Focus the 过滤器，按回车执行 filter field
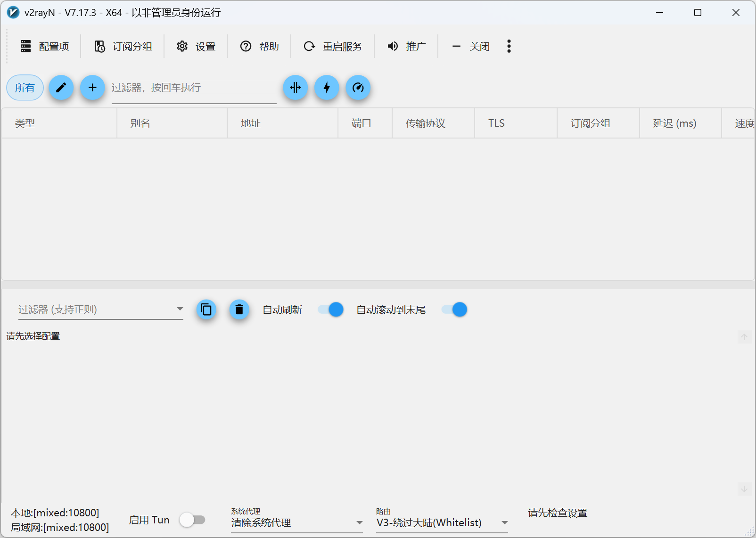 click(x=194, y=88)
